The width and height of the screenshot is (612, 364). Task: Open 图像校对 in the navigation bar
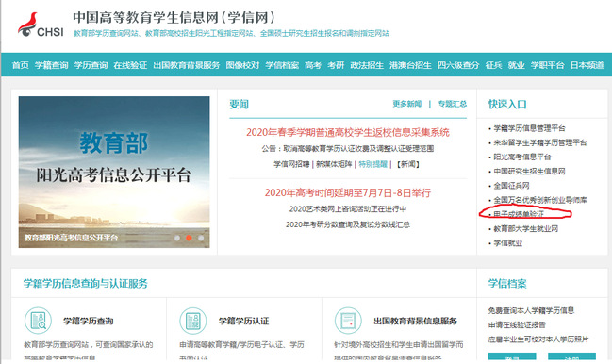[242, 65]
